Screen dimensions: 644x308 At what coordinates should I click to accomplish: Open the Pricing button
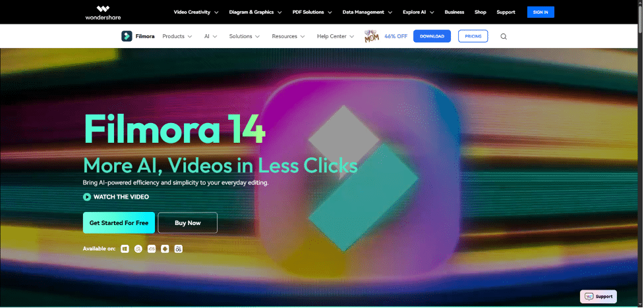tap(473, 36)
